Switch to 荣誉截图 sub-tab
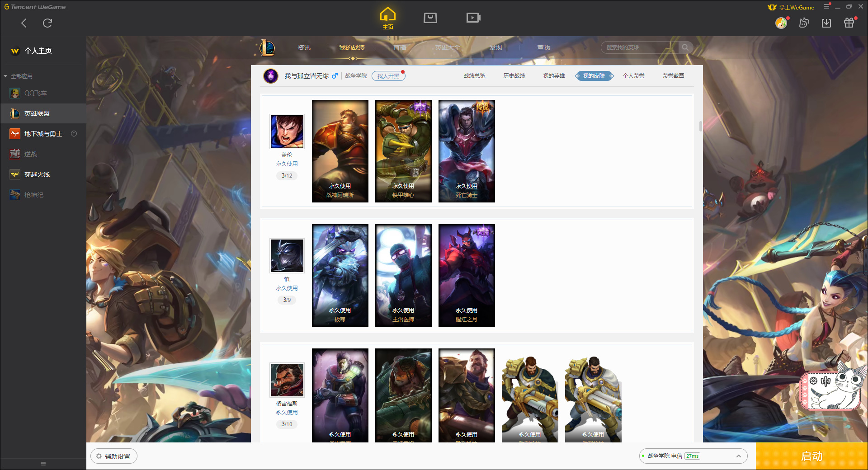 pyautogui.click(x=673, y=76)
